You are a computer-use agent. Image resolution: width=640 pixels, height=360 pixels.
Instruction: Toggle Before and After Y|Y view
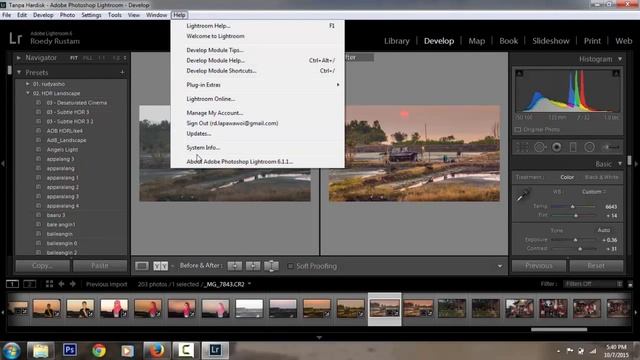coord(160,266)
